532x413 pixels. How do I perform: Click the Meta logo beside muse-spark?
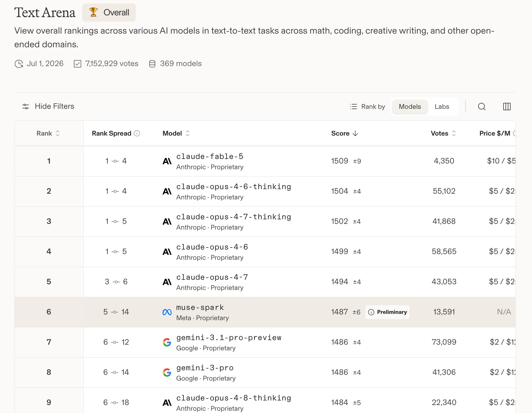[x=167, y=312]
